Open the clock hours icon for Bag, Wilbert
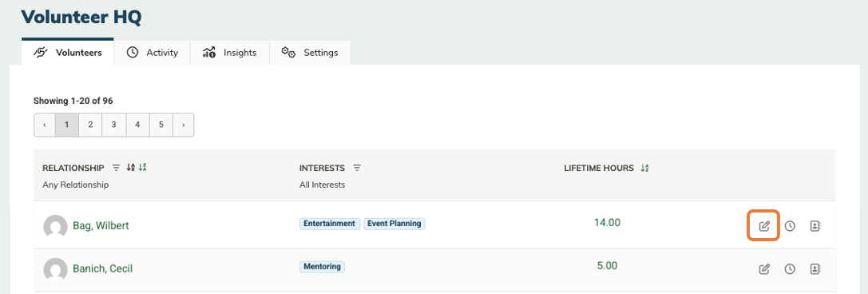The height and width of the screenshot is (294, 868). pos(790,226)
